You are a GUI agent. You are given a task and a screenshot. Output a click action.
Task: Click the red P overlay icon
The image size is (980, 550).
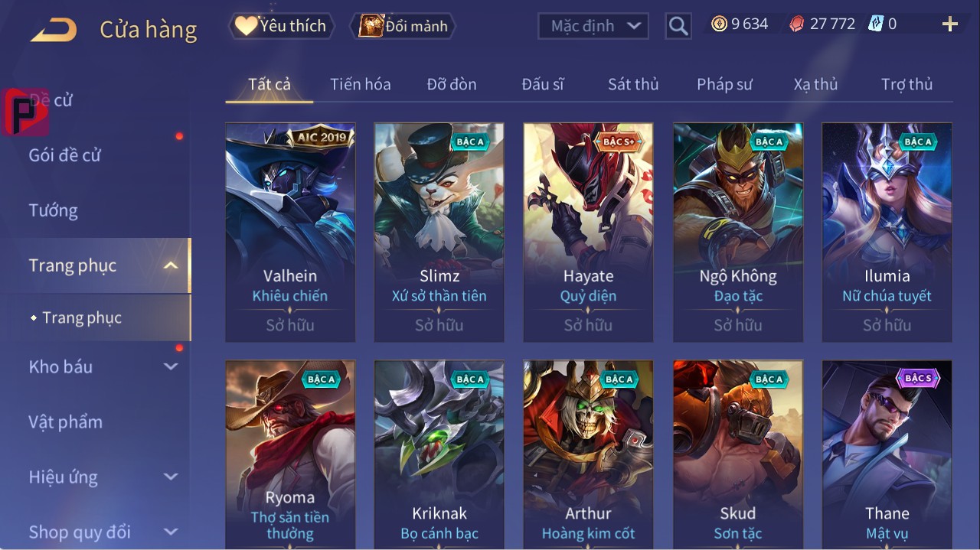click(x=25, y=112)
